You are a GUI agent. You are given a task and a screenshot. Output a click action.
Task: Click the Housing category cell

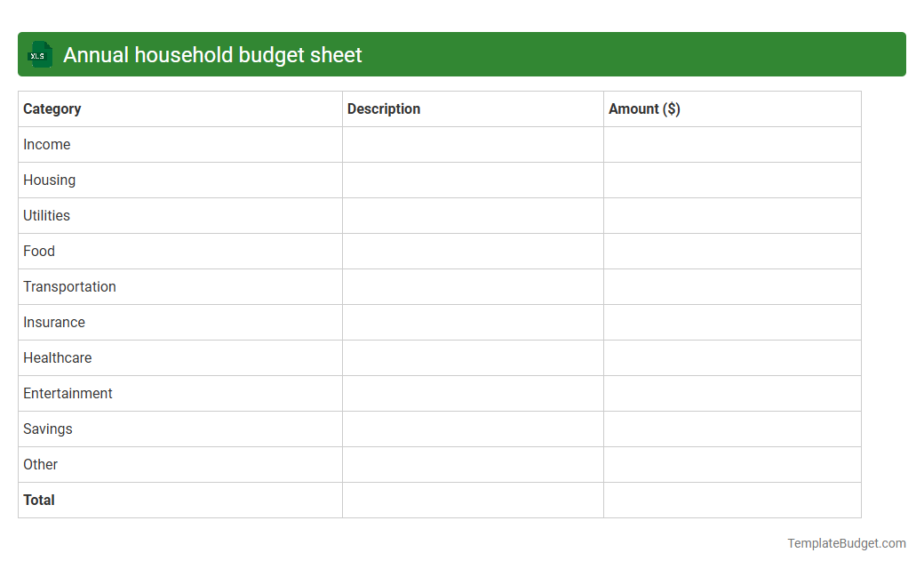click(x=49, y=180)
